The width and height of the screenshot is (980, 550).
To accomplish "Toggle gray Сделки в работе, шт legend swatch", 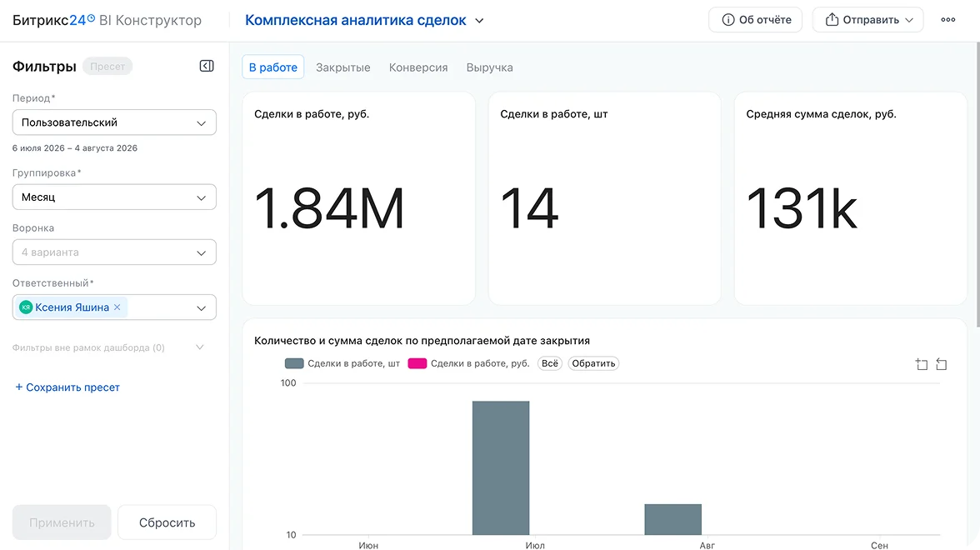I will click(294, 363).
